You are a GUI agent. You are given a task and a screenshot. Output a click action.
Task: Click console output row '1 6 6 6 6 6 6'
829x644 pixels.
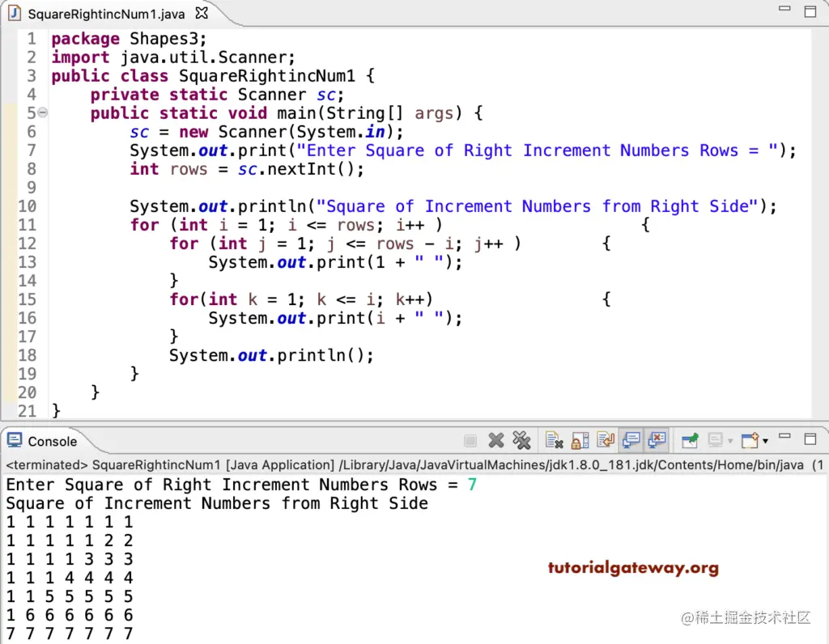pos(70,615)
